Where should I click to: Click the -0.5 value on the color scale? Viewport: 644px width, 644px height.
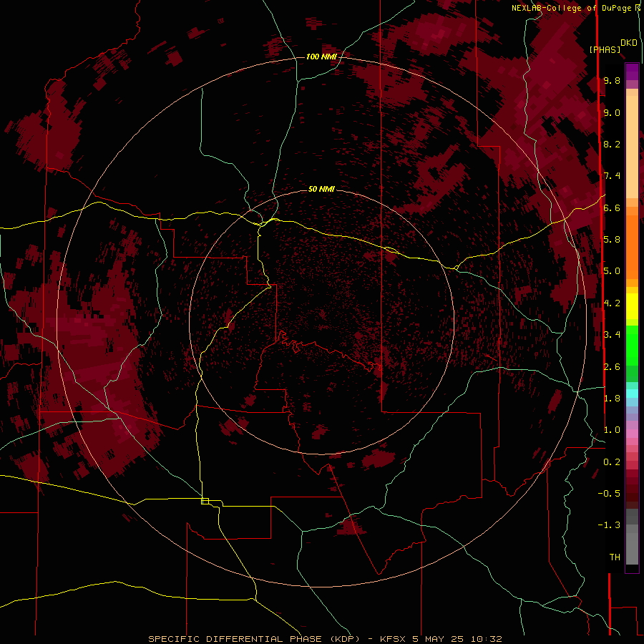coord(609,493)
